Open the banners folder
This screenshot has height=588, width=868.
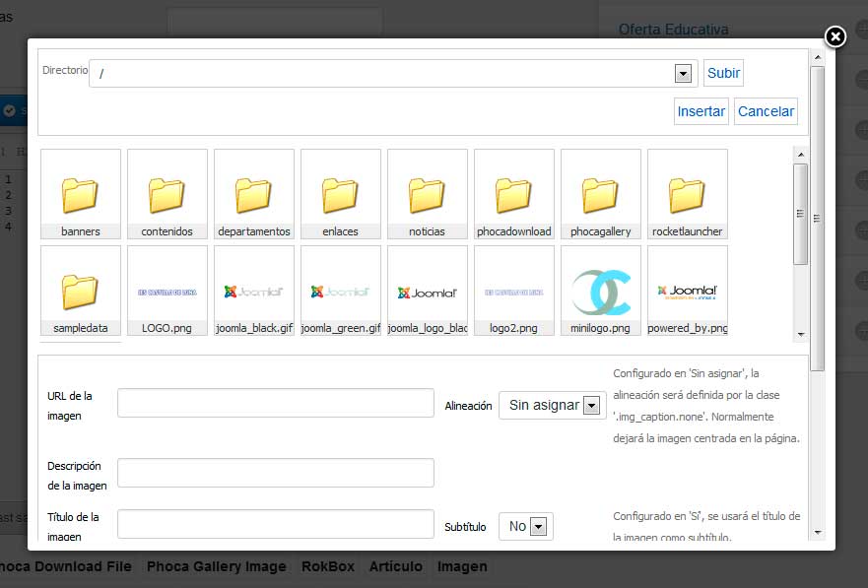pyautogui.click(x=81, y=195)
